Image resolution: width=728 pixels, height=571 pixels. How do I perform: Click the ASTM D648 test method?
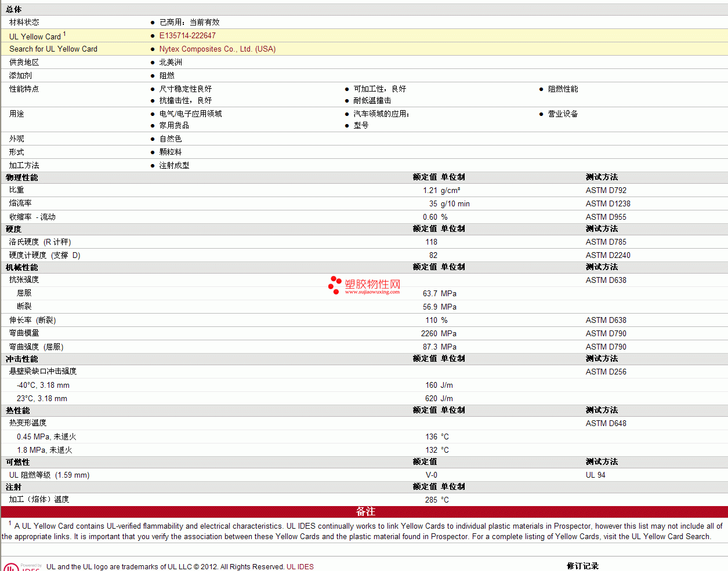[606, 423]
